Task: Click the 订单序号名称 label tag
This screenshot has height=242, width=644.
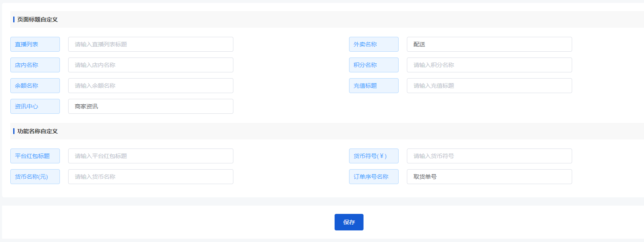Action: click(x=374, y=177)
